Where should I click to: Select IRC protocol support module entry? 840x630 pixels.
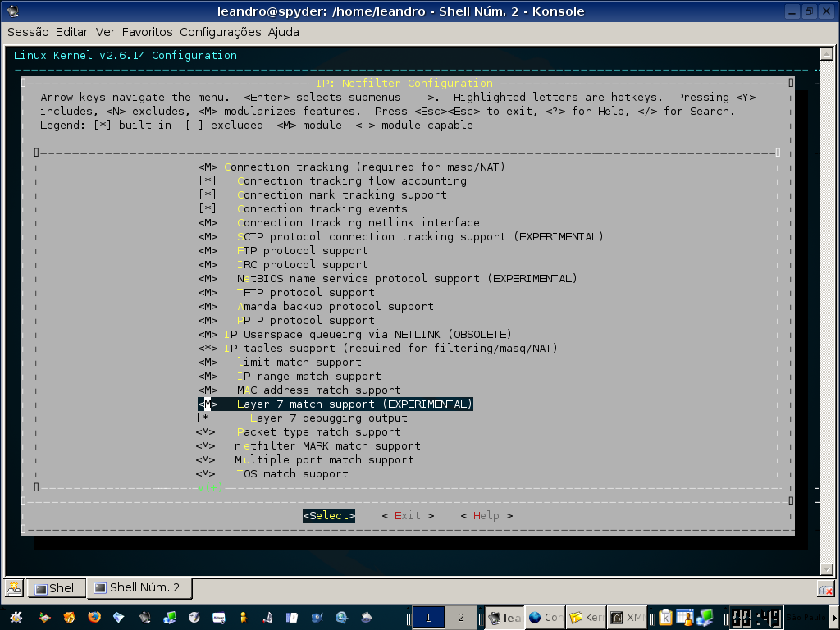coord(283,265)
